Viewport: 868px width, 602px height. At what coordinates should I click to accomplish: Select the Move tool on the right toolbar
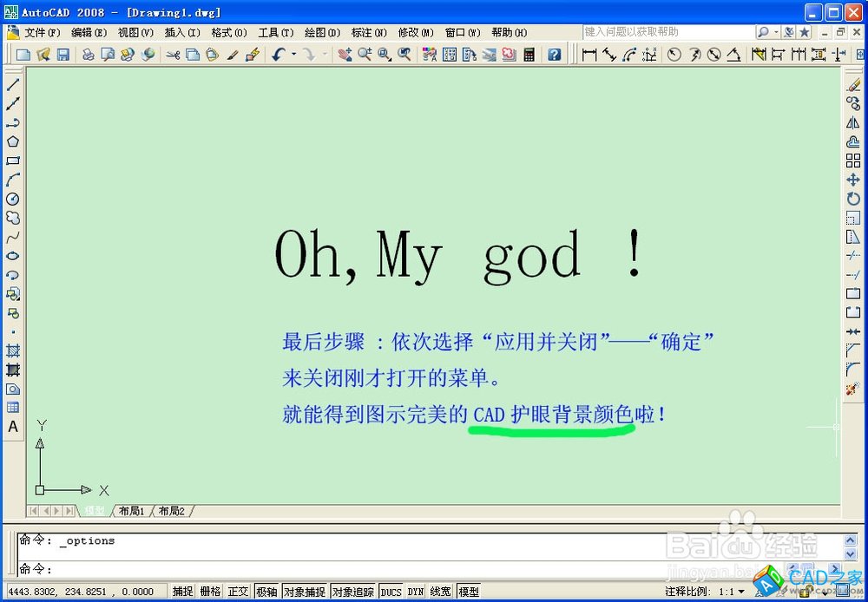[852, 180]
